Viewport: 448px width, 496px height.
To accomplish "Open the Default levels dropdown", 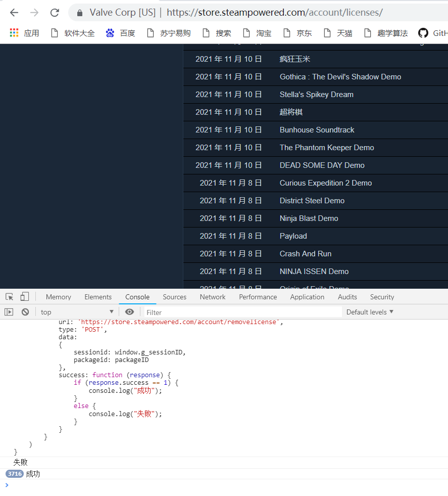I will 369,312.
